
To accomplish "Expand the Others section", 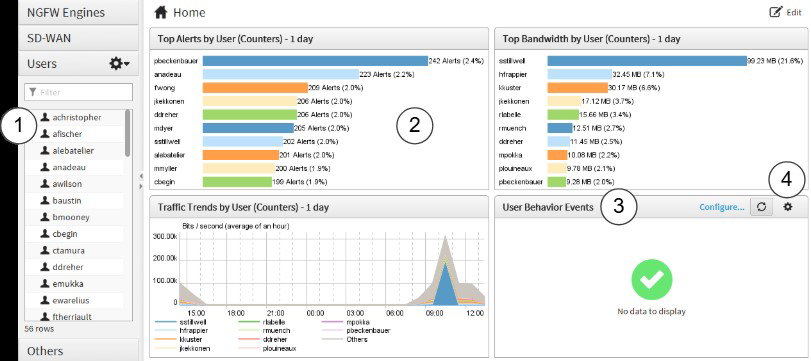I will [79, 350].
